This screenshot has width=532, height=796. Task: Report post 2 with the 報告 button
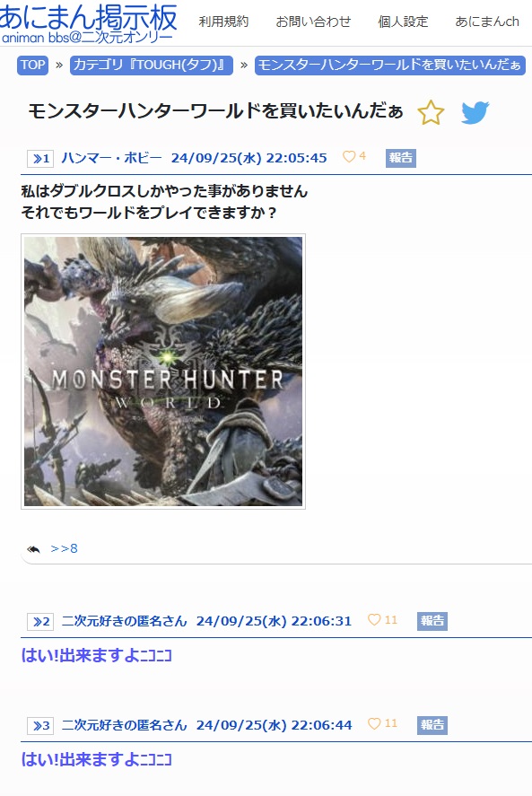click(432, 621)
